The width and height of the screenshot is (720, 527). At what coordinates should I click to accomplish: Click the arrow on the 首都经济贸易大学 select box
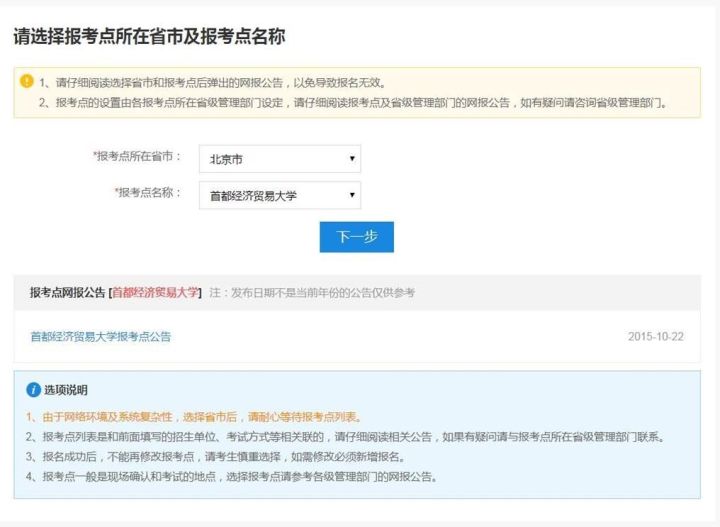[352, 195]
